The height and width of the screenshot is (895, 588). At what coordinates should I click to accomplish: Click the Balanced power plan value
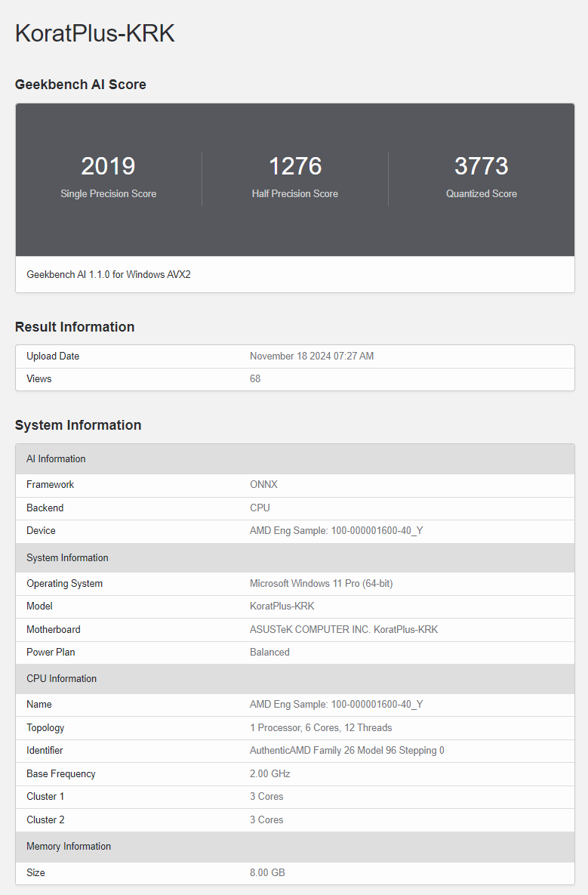[x=269, y=653]
